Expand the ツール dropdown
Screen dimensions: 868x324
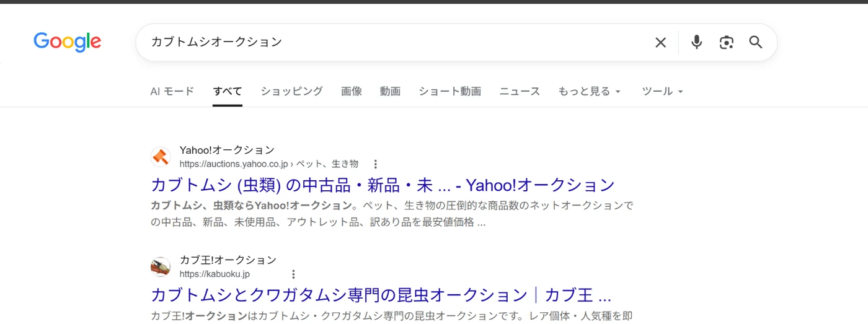tap(662, 91)
